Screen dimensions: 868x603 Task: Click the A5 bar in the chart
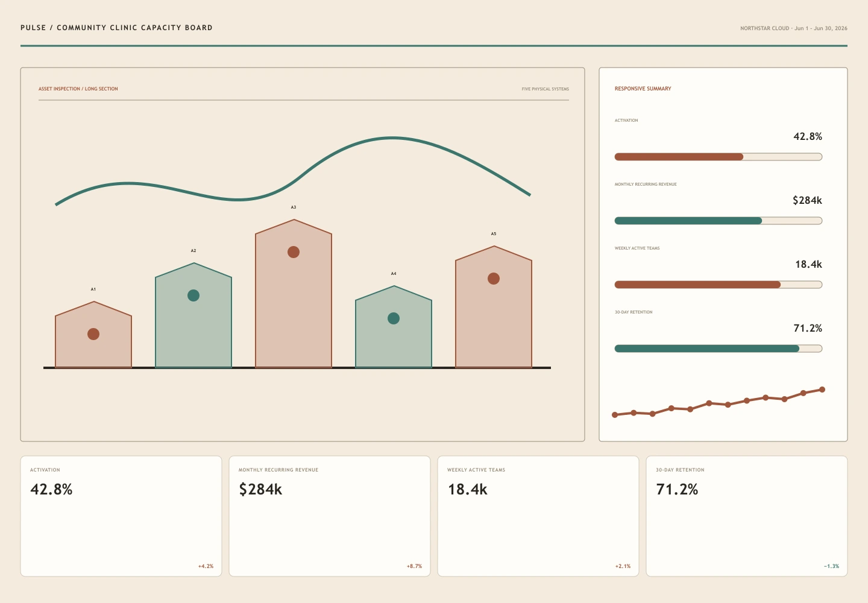click(x=494, y=307)
